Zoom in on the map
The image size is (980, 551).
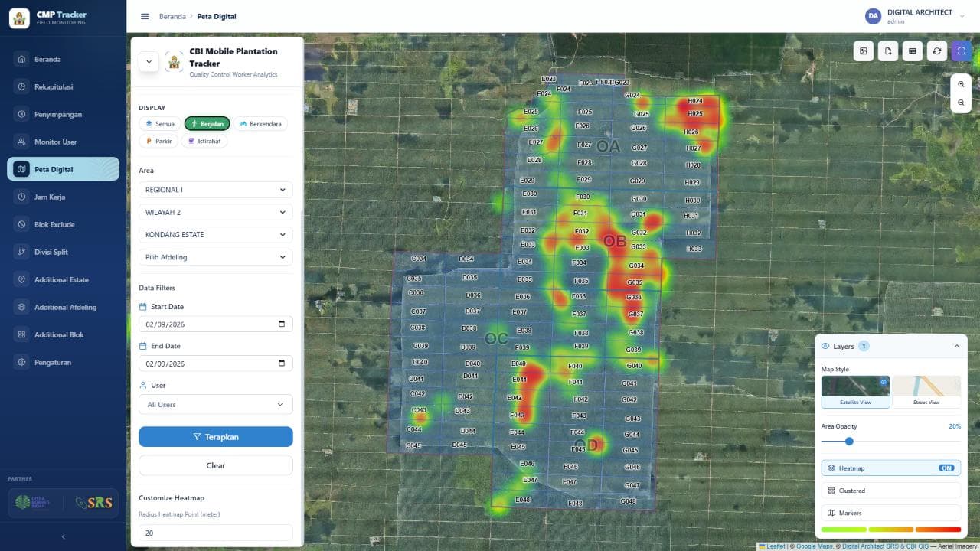pyautogui.click(x=961, y=84)
